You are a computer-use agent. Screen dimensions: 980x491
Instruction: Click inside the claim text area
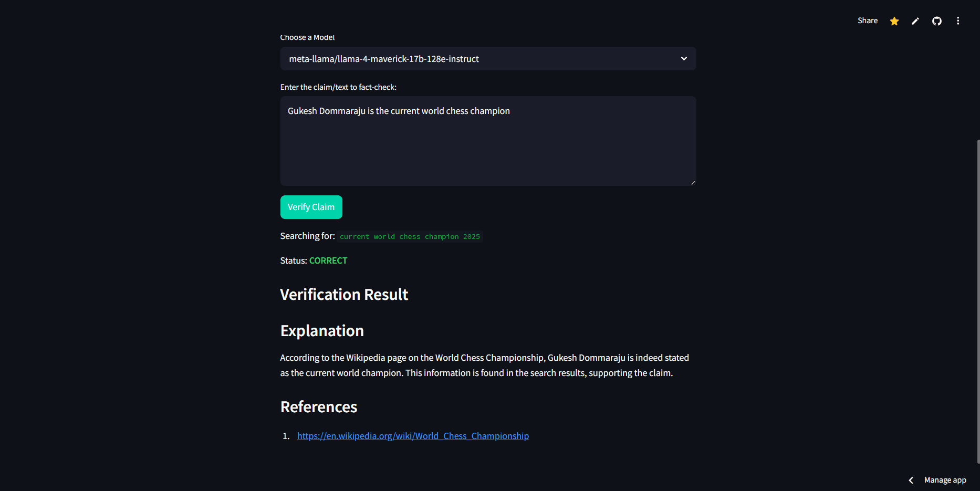[488, 141]
